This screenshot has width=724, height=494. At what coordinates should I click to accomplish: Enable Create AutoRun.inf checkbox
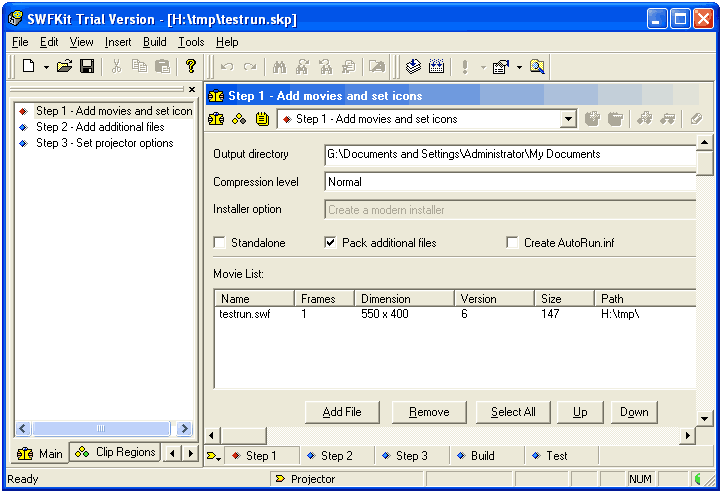[x=512, y=243]
